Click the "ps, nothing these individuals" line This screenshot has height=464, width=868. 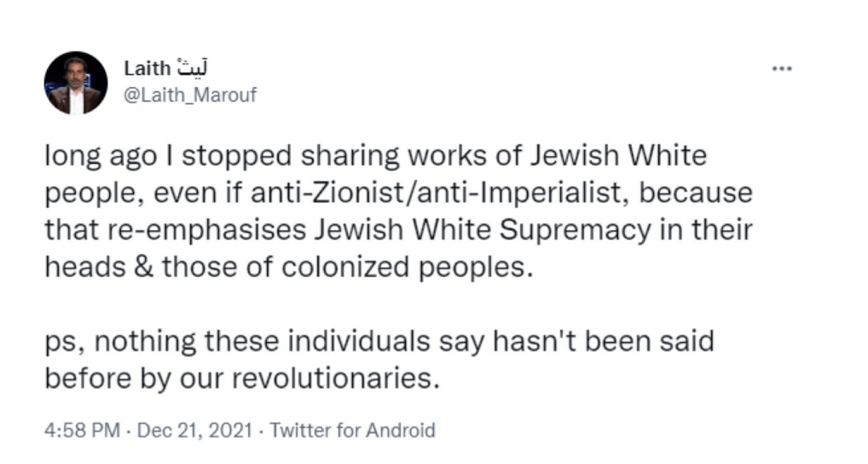click(x=379, y=341)
